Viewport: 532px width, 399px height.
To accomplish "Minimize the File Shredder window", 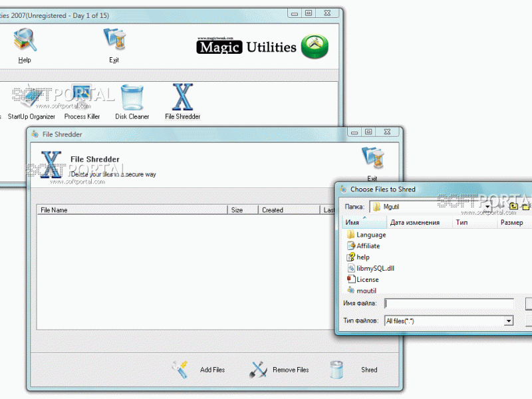I will (354, 132).
